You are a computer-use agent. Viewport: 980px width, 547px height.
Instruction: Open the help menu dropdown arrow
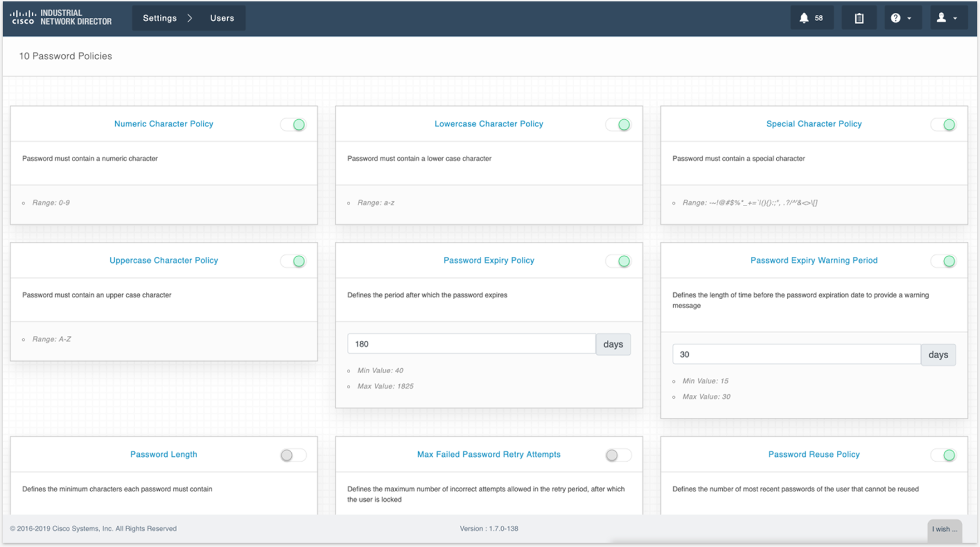[x=909, y=18]
